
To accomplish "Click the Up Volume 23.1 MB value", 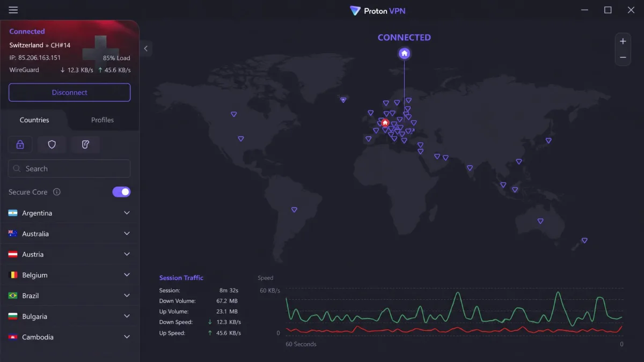I will point(228,312).
